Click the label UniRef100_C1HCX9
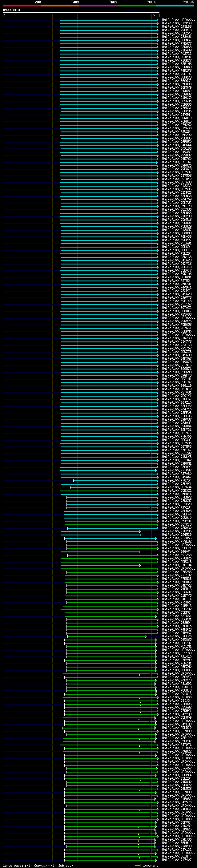This screenshot has height=868, width=197. 177,98
